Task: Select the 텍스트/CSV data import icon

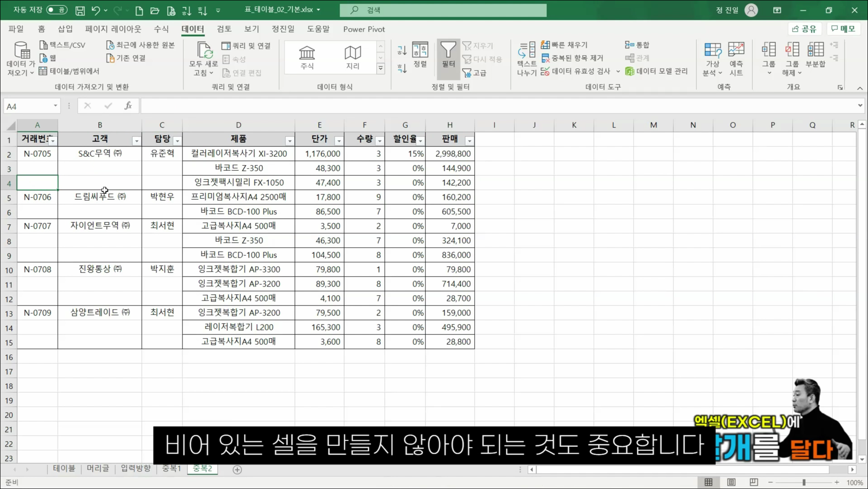Action: click(44, 45)
